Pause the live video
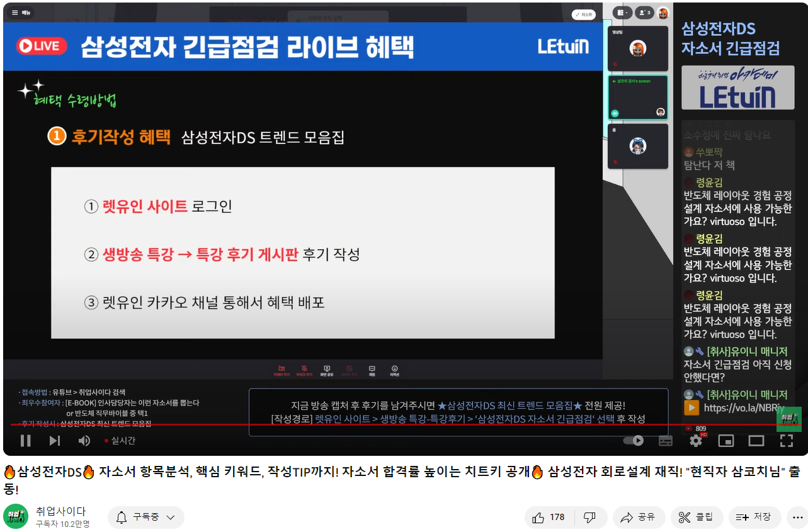Image resolution: width=808 pixels, height=532 pixels. (x=25, y=441)
